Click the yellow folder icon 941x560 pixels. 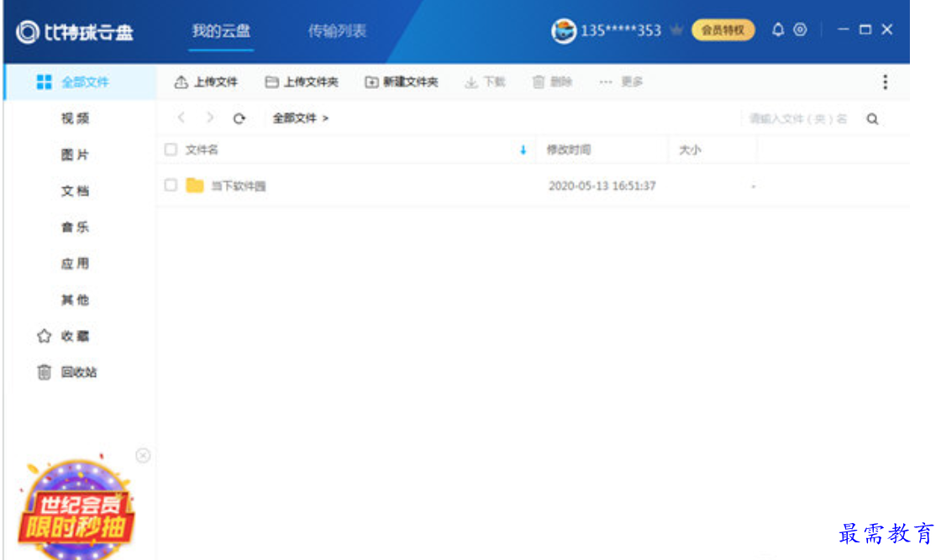tap(195, 186)
